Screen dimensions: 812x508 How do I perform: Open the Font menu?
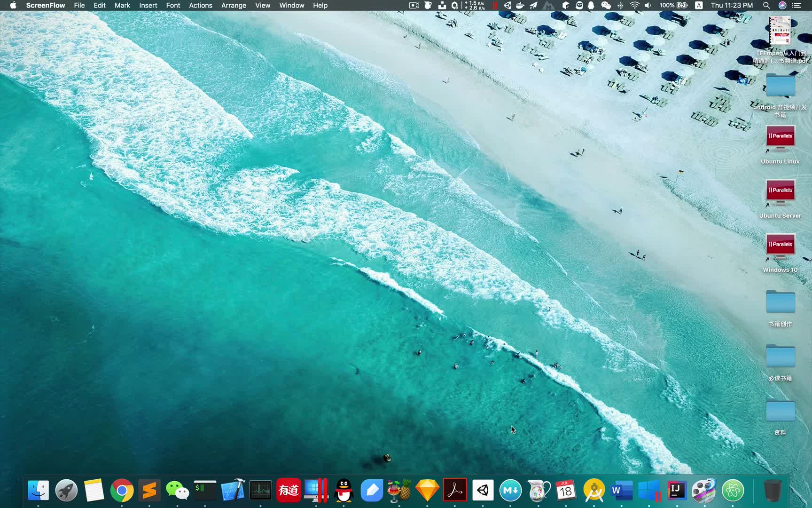point(173,5)
